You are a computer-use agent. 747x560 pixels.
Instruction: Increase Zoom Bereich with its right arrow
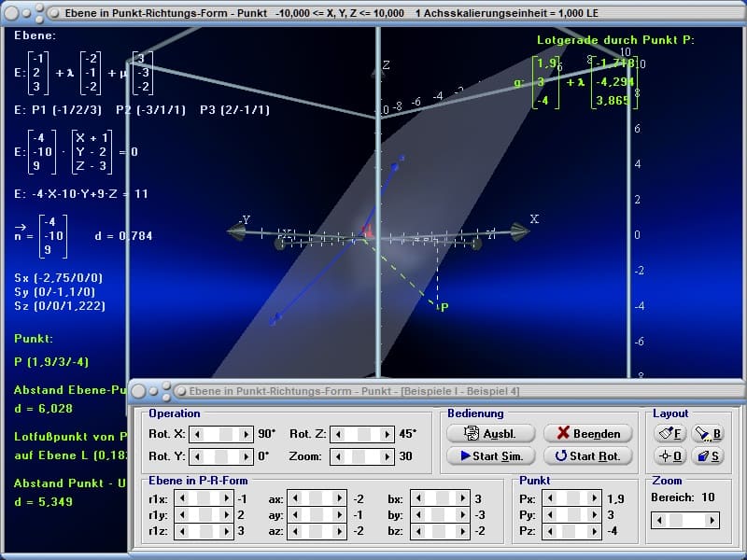(x=712, y=521)
